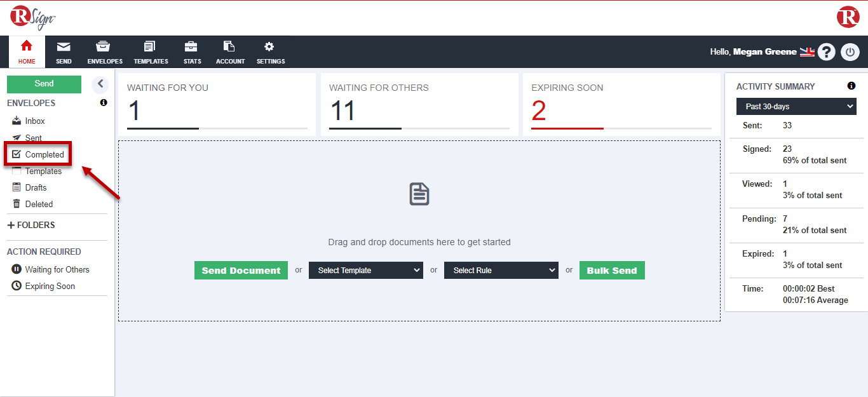The image size is (868, 397).
Task: Collapse the left sidebar with chevron
Action: (x=100, y=84)
